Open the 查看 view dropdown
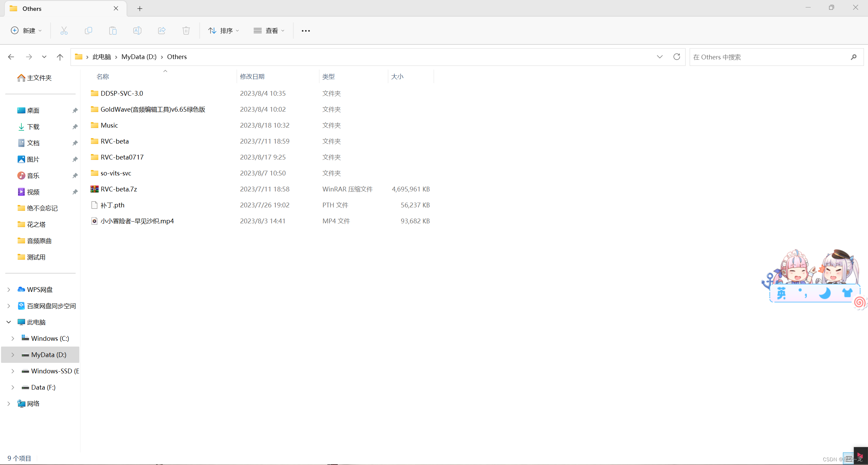 [269, 31]
